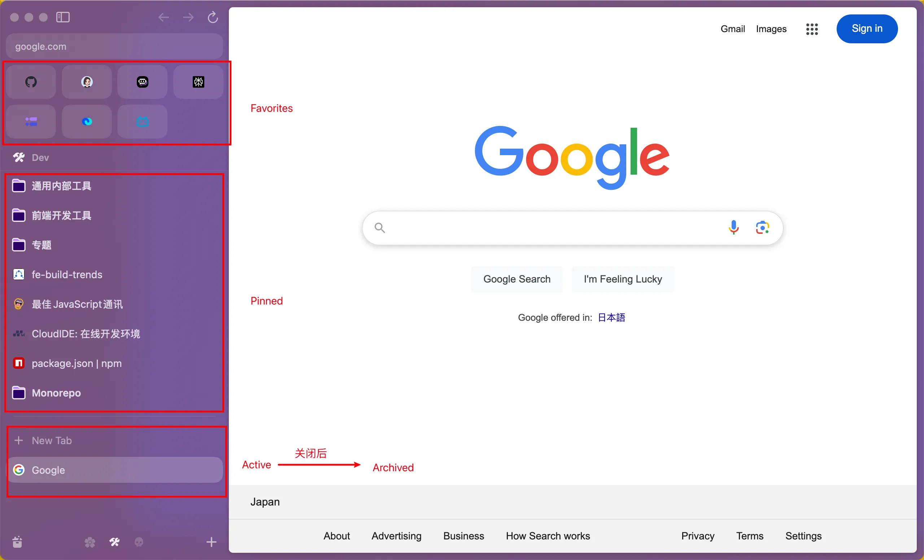Add new item with bottom plus icon

(x=211, y=542)
